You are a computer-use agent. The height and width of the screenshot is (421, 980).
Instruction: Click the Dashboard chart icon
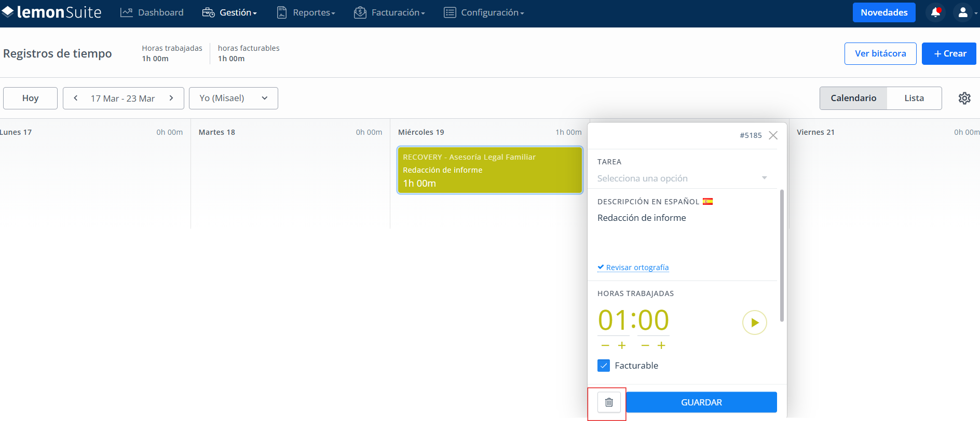(x=127, y=12)
